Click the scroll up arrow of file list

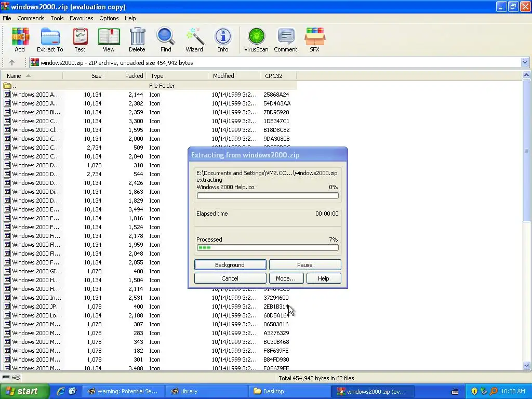[527, 75]
